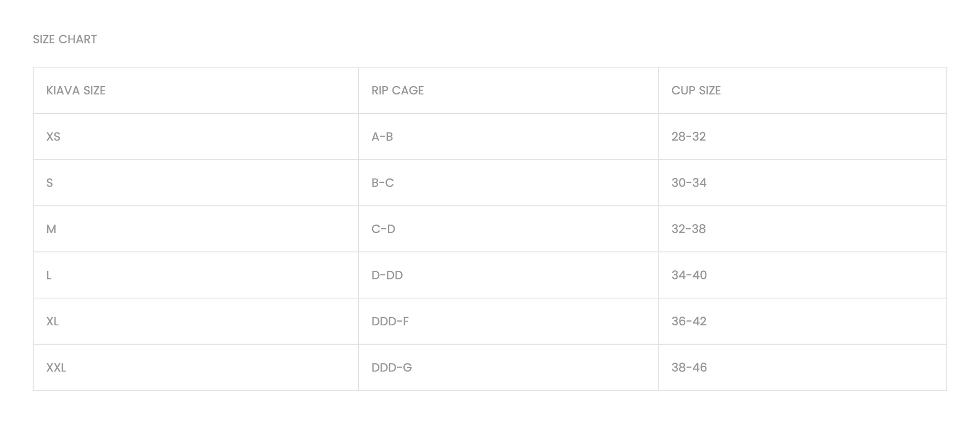This screenshot has height=440, width=980.
Task: Select the S size cell
Action: point(50,183)
